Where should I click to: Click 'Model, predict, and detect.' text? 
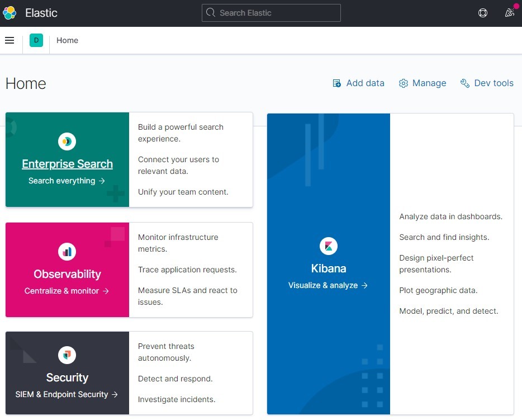coord(449,311)
